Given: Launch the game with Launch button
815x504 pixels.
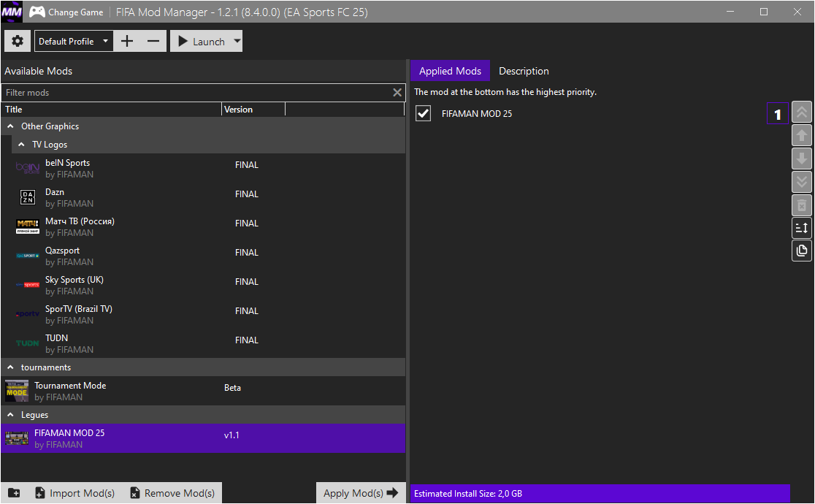Looking at the screenshot, I should click(201, 41).
